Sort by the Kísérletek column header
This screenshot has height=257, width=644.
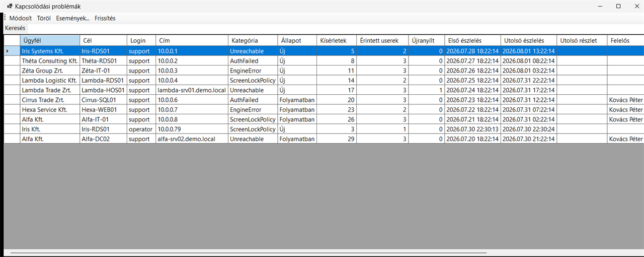click(x=337, y=40)
